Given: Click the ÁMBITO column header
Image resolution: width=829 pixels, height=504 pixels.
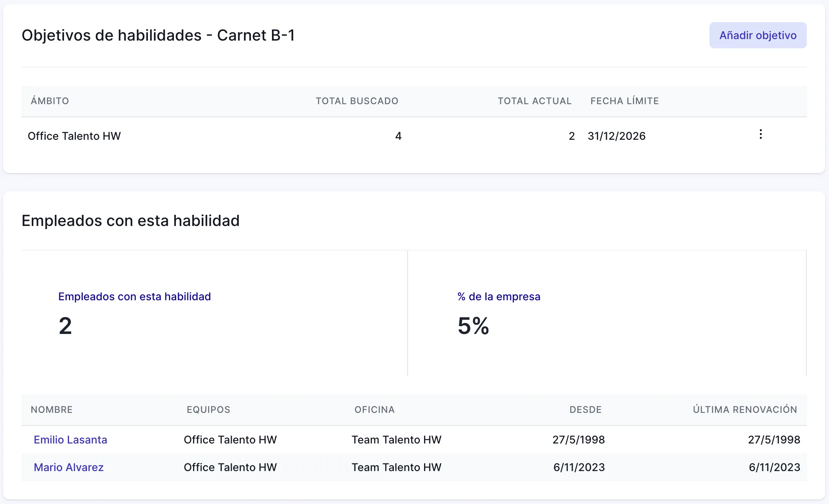Looking at the screenshot, I should tap(50, 101).
